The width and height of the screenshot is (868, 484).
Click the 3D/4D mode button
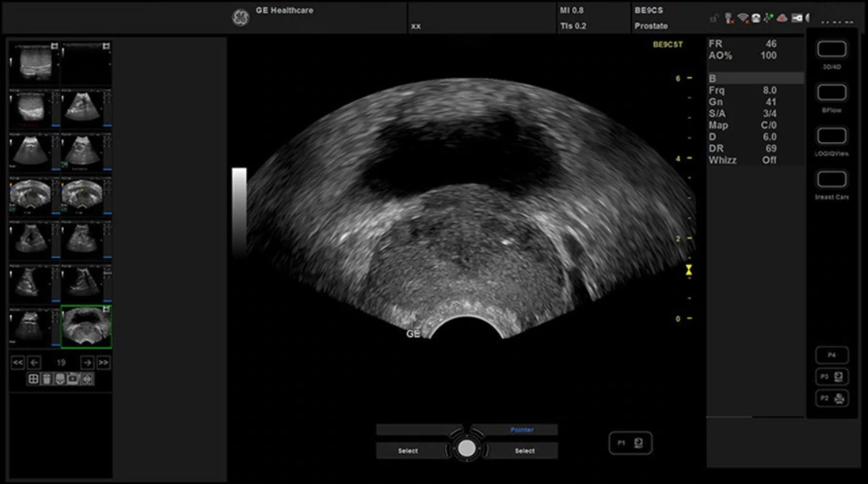tap(831, 50)
